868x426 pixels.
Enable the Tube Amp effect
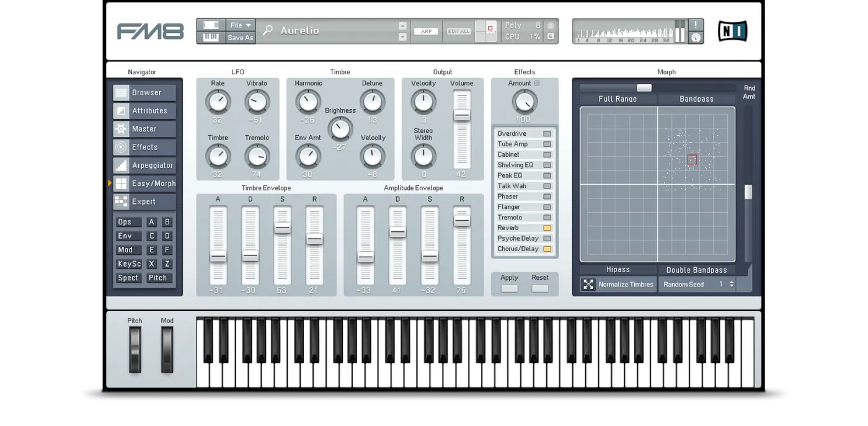[547, 144]
